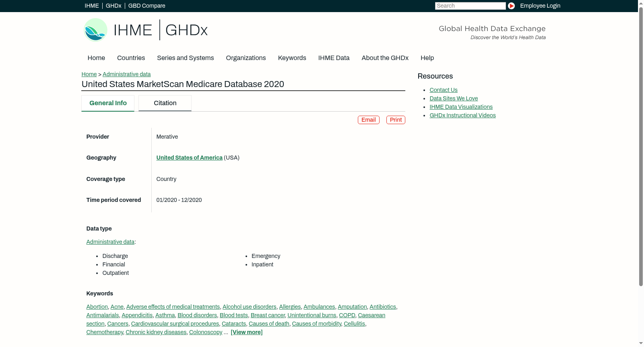Open GBD Compare in top bar
644x347 pixels.
[147, 6]
